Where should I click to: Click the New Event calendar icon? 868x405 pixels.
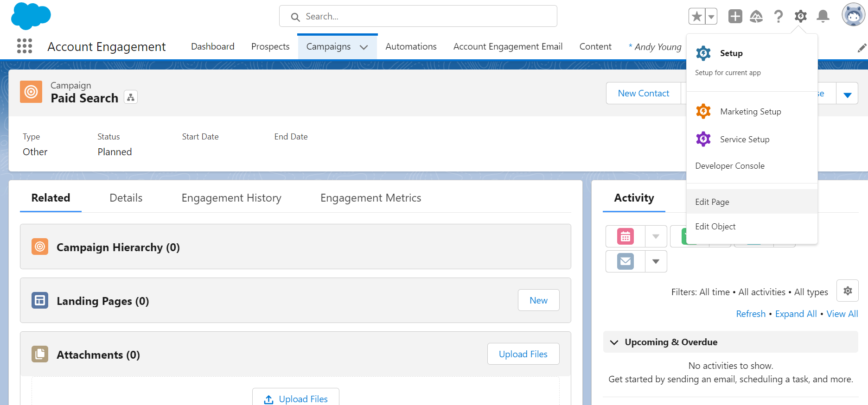625,236
